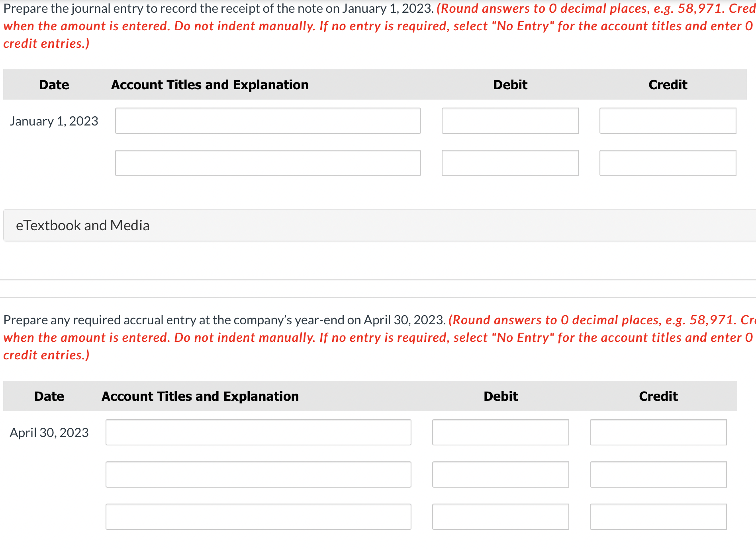Click the 'April 30, 2023' date label
The width and height of the screenshot is (756, 549).
(x=49, y=433)
